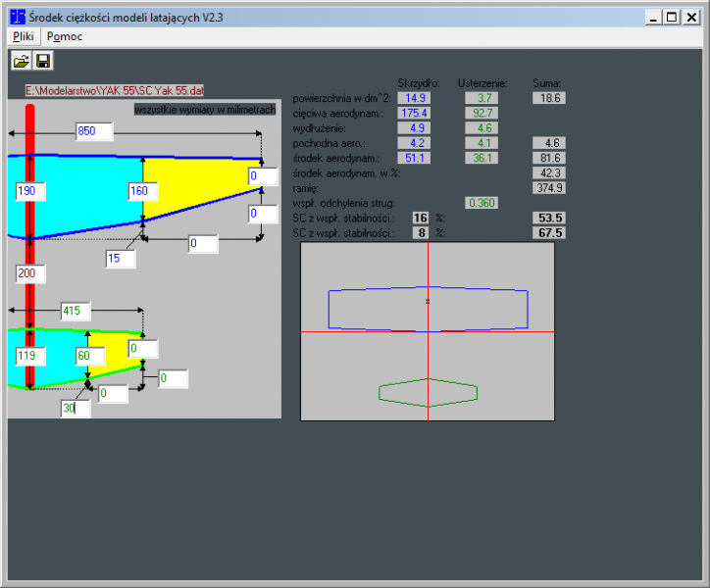Select the tailplane root chord field 119
This screenshot has height=588, width=710.
click(33, 356)
